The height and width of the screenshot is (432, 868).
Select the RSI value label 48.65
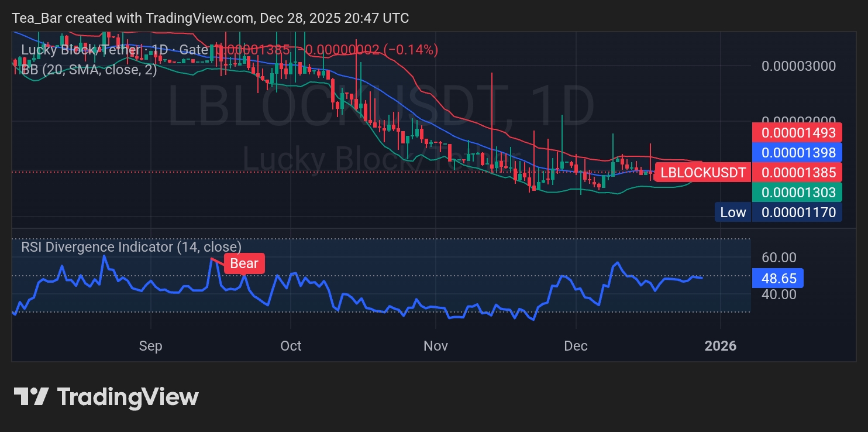[777, 278]
